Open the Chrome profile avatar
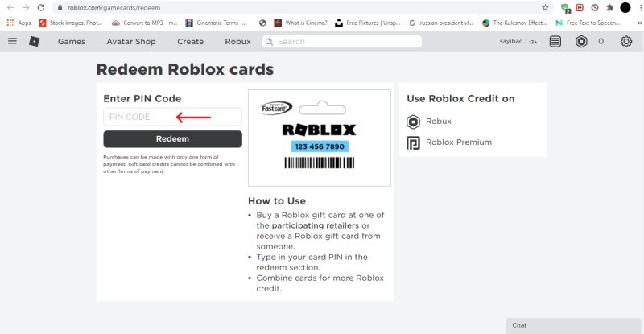This screenshot has height=334, width=644. pos(625,7)
